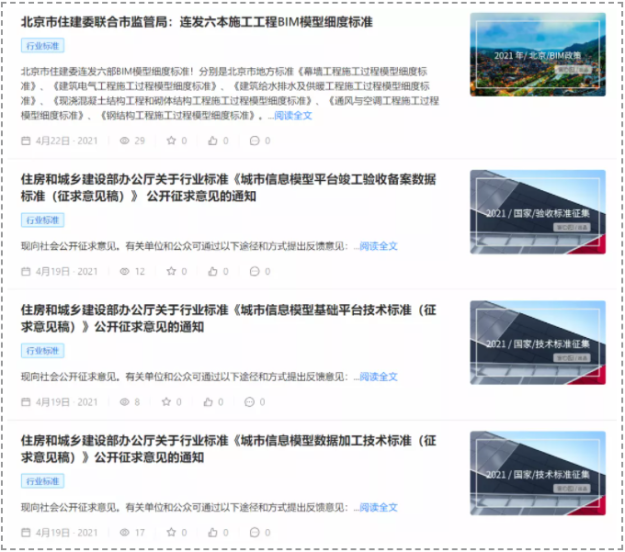Click the eye icon showing 29 views
Screen dimensions: 625x552
(125, 141)
